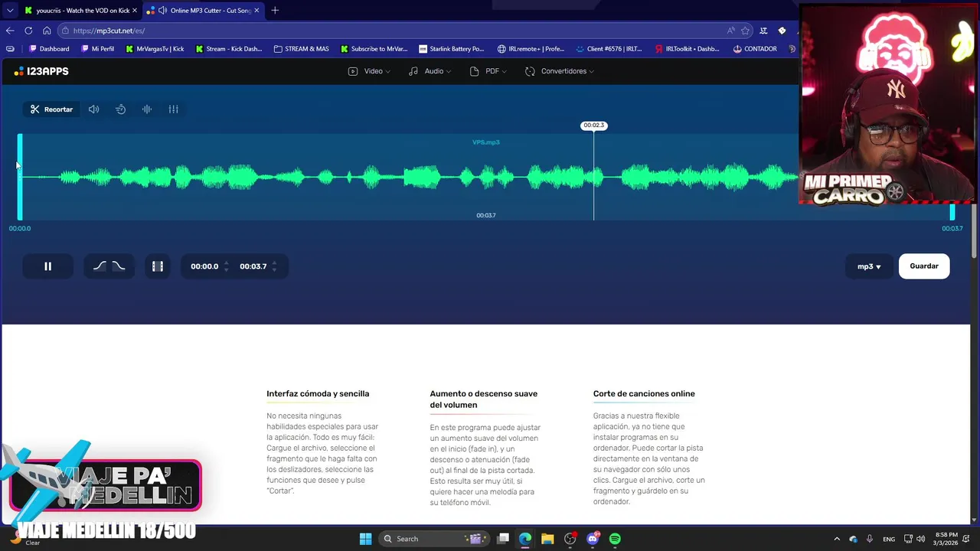Open a new browser tab
The height and width of the screenshot is (551, 980).
tap(275, 10)
